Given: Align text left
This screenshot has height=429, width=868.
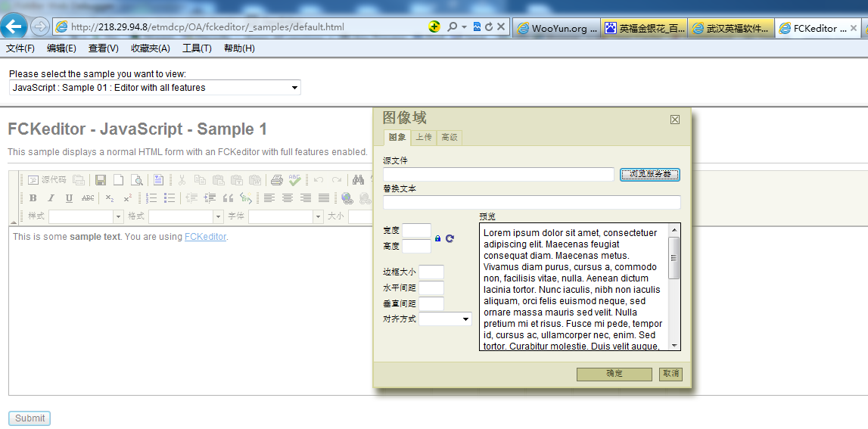Looking at the screenshot, I should tap(269, 197).
